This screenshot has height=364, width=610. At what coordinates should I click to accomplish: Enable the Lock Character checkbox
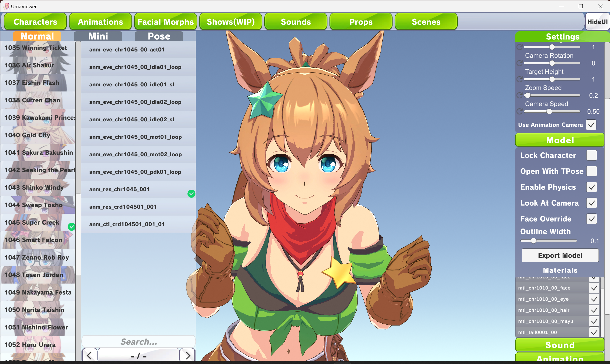tap(592, 155)
